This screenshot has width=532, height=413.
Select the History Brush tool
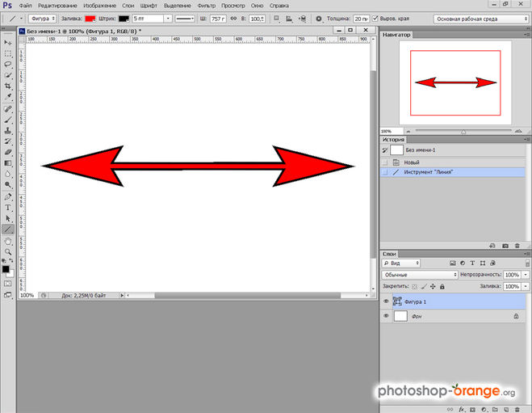coord(8,141)
